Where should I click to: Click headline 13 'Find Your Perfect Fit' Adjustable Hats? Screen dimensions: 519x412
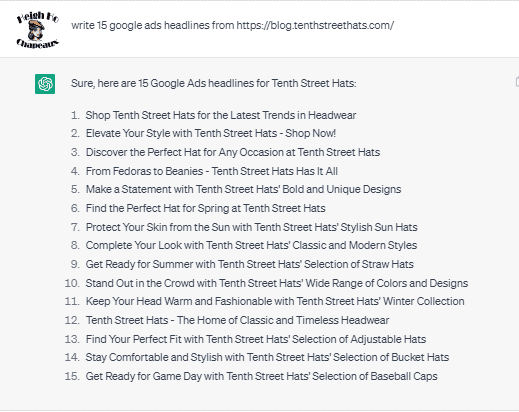256,339
